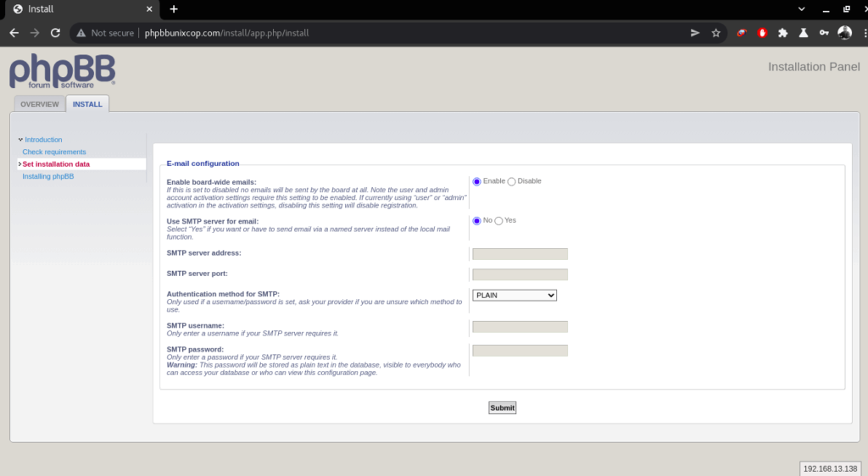Click the browser forward arrow

tap(35, 33)
